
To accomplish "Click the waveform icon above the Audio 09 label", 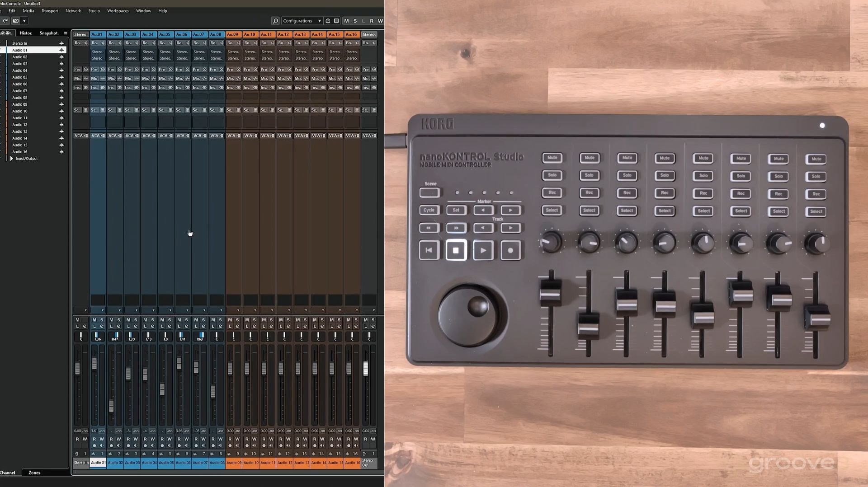I will pyautogui.click(x=229, y=454).
